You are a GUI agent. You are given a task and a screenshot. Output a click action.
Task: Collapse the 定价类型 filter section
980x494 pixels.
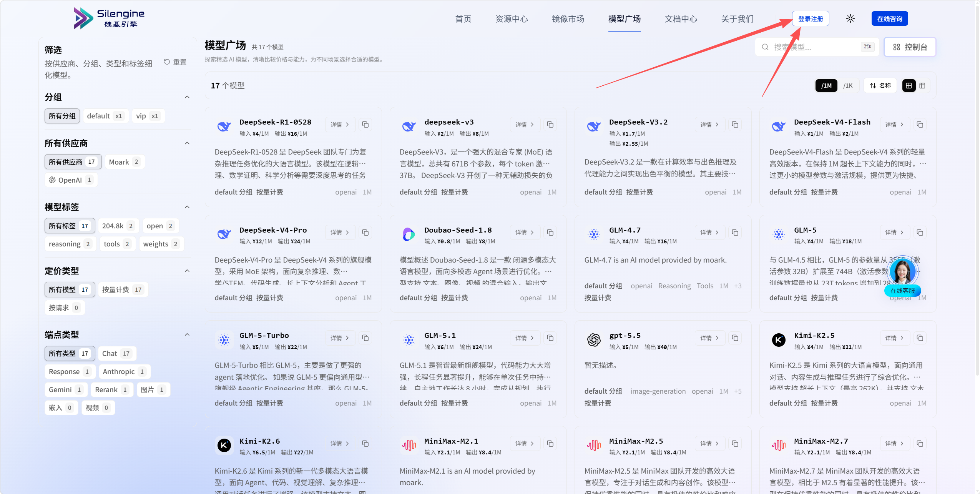[187, 271]
